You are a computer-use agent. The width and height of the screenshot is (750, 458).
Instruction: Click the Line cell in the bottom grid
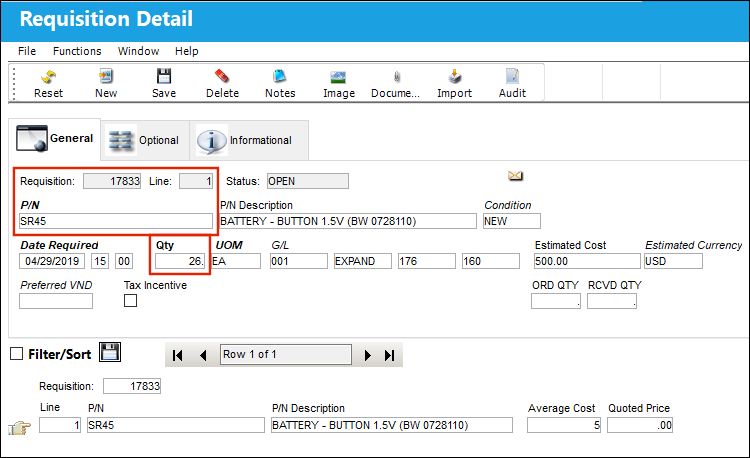pos(60,425)
